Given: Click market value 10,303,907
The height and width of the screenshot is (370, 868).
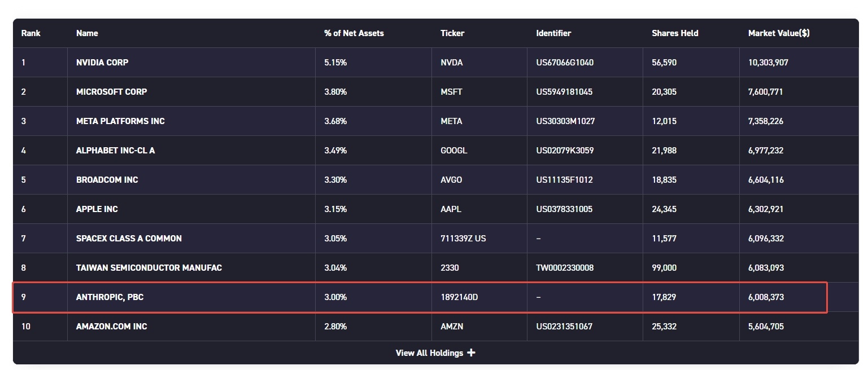Looking at the screenshot, I should (x=768, y=63).
